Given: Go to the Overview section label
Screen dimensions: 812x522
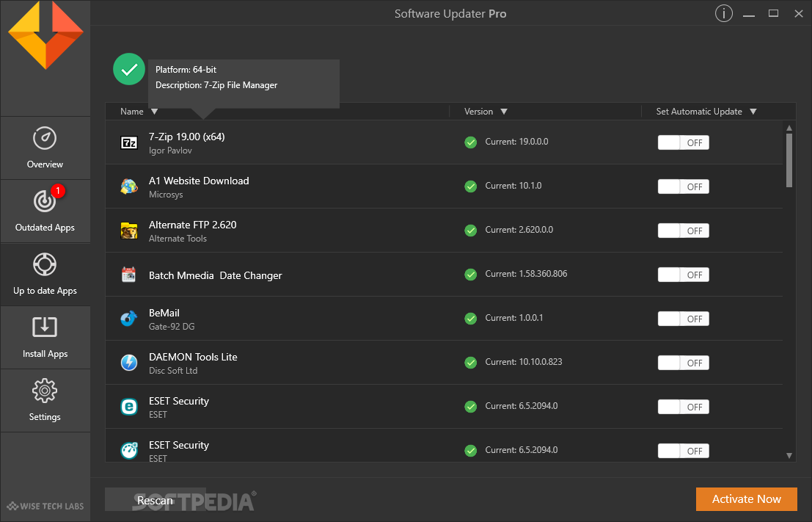Looking at the screenshot, I should (x=45, y=164).
